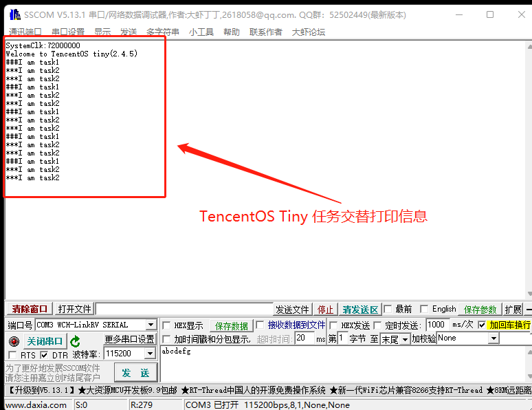
Task: Click the 发送 send button
Action: click(135, 373)
